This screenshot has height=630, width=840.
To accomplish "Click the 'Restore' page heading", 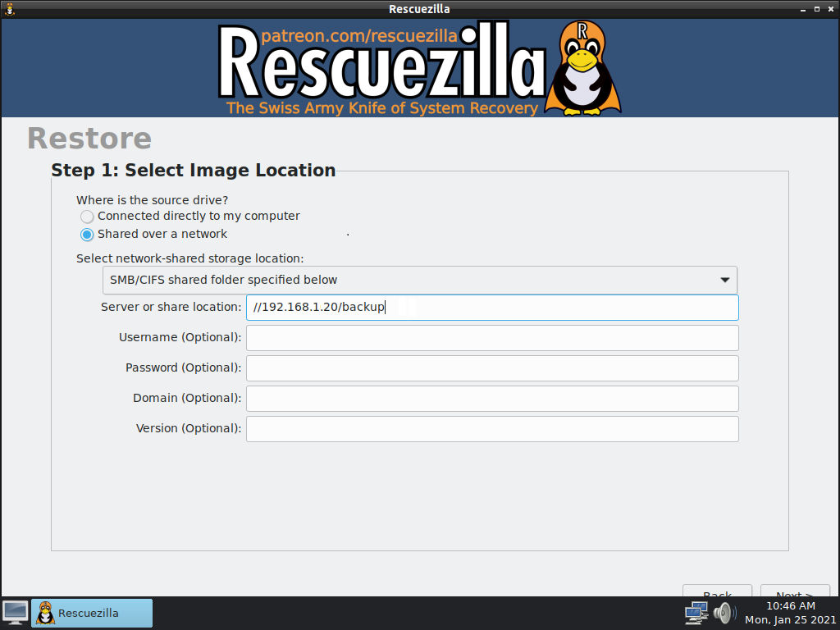I will click(89, 139).
